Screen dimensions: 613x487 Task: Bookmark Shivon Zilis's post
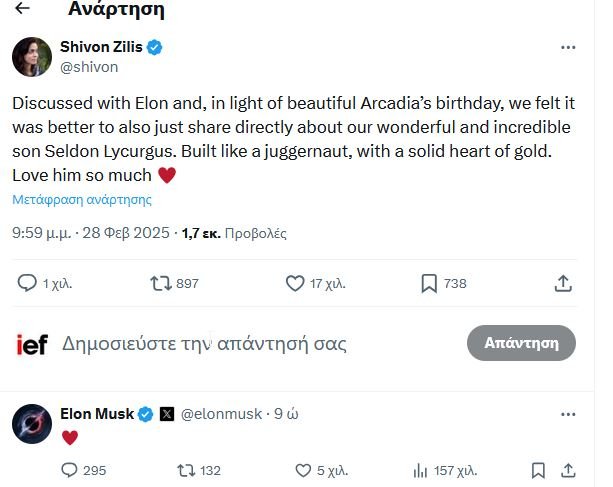click(x=429, y=284)
